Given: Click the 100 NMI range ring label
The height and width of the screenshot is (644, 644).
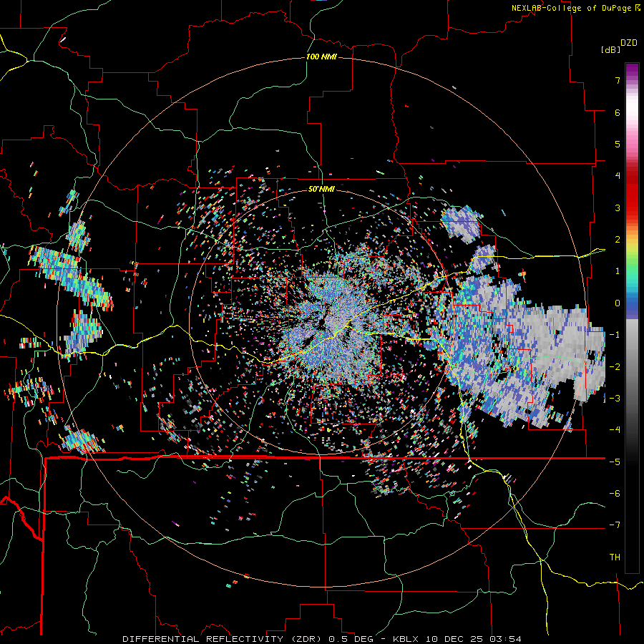Looking at the screenshot, I should tap(321, 57).
